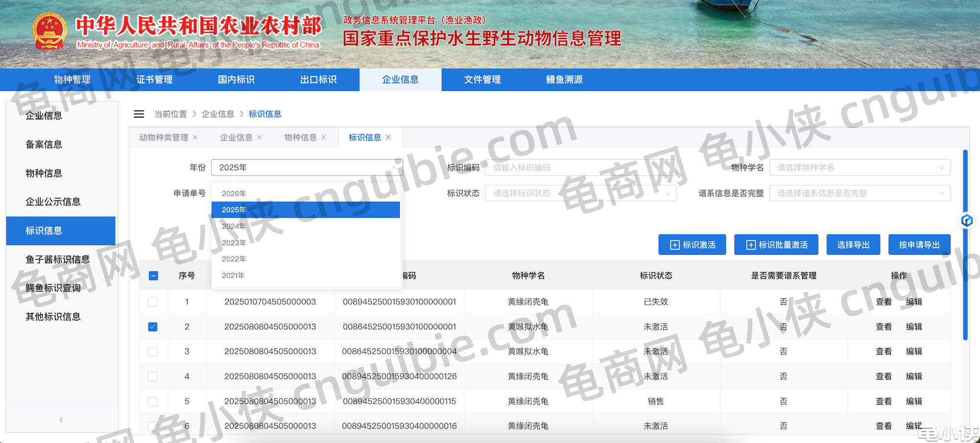Click the national emblem logo
Screen dimensions: 980x443
tap(49, 31)
